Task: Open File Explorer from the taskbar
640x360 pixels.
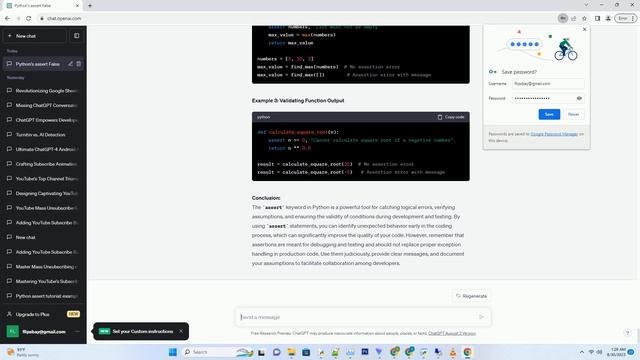Action: [291, 352]
